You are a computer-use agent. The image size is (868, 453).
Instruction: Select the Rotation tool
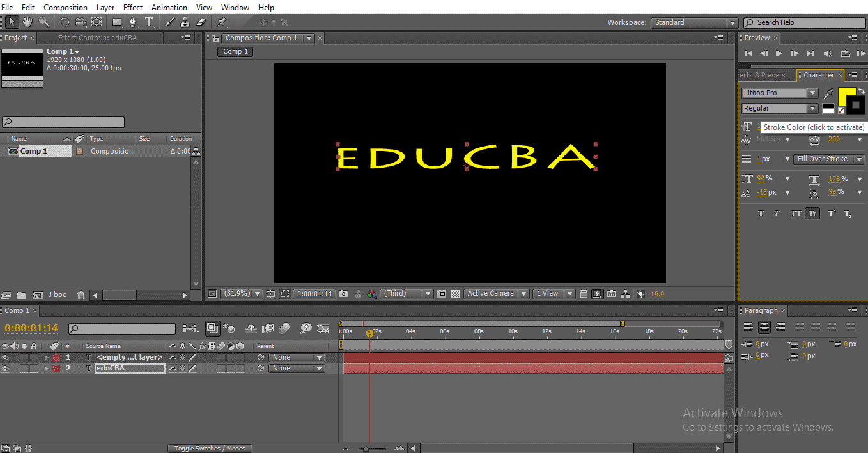(65, 22)
